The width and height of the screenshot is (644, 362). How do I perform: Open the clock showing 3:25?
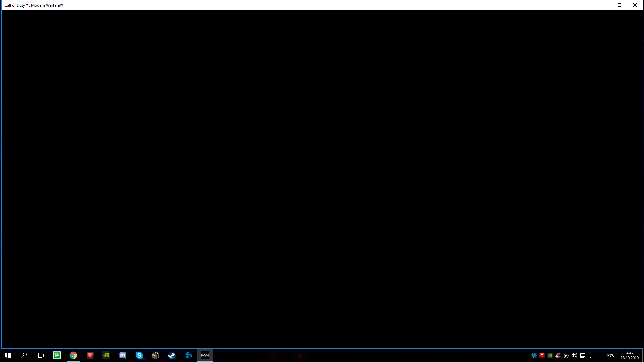[630, 355]
